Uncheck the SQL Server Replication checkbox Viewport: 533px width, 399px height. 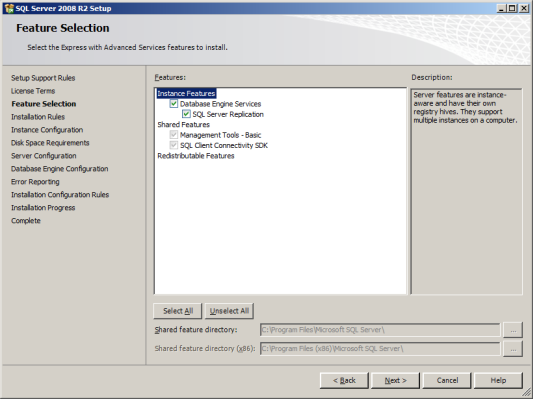point(186,114)
